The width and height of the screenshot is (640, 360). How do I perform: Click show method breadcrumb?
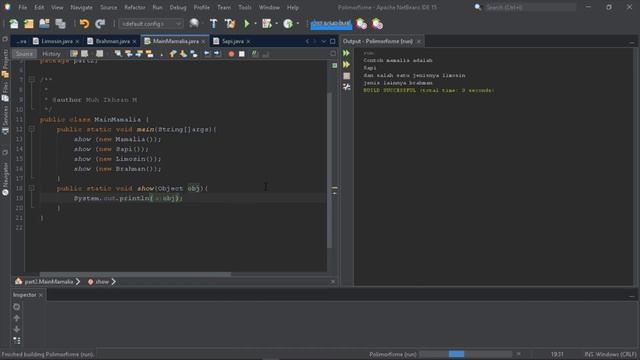(102, 282)
